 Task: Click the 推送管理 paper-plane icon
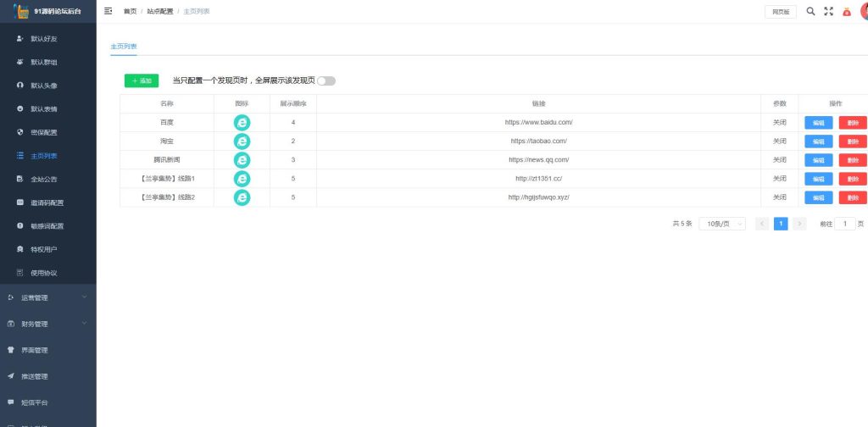point(10,376)
